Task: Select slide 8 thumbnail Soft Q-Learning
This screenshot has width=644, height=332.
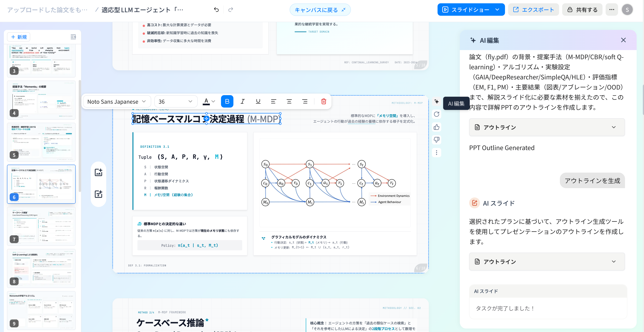Action: (41, 268)
